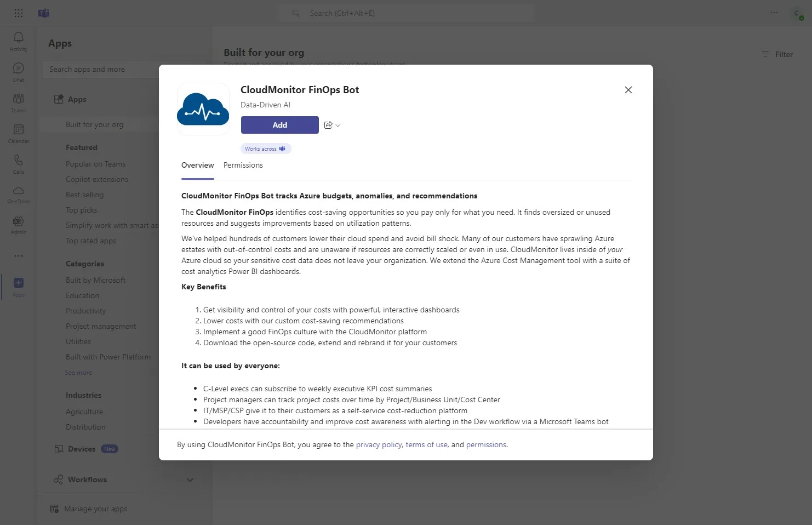The width and height of the screenshot is (812, 525).
Task: Switch to the Permissions tab
Action: pyautogui.click(x=243, y=166)
